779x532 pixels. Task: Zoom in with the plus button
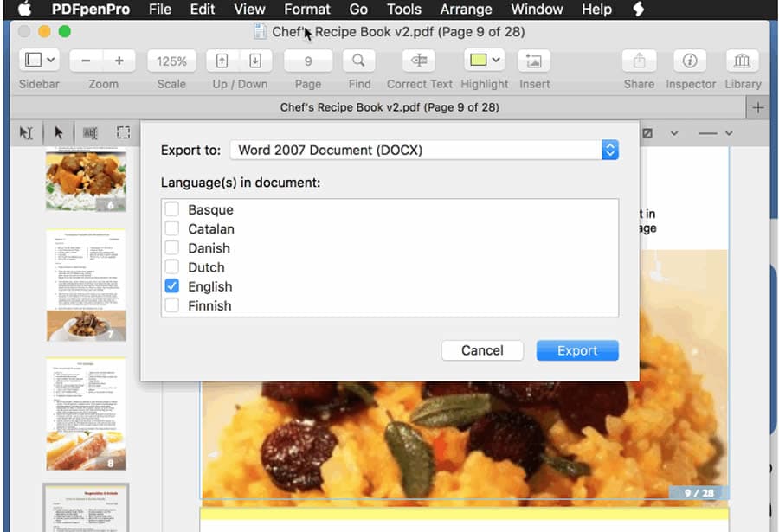point(119,61)
